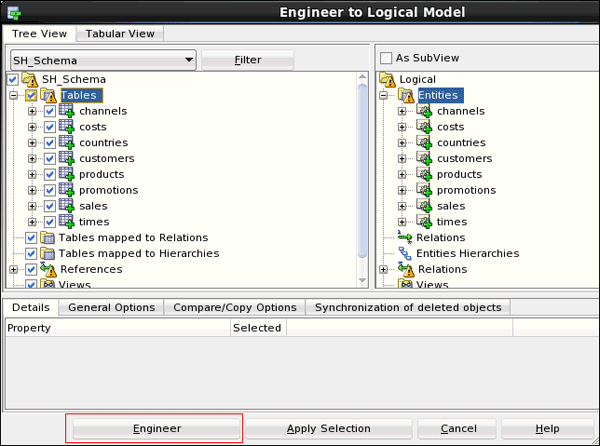Uncheck the sales table checkbox
Image resolution: width=600 pixels, height=446 pixels.
pos(50,206)
